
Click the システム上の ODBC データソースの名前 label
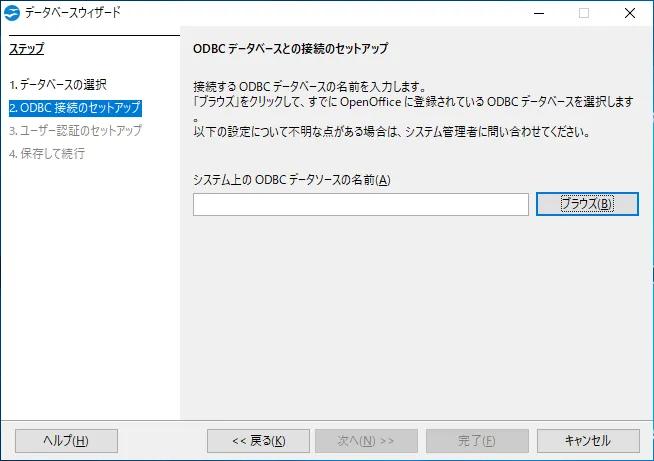point(291,179)
